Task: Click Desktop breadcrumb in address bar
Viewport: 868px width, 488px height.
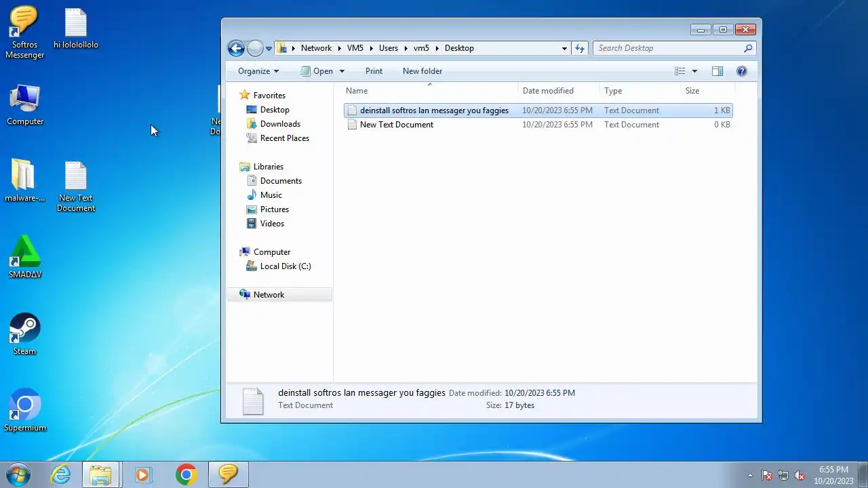Action: (x=459, y=48)
